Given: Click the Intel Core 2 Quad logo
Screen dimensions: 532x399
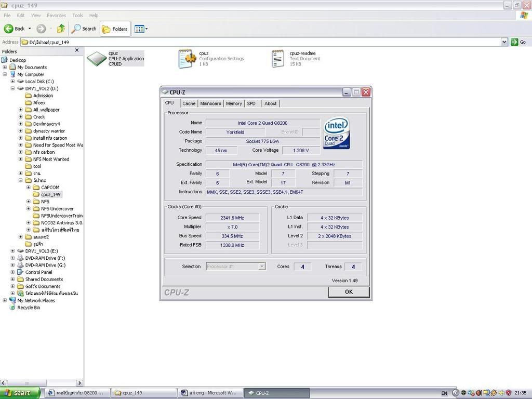Looking at the screenshot, I should coord(336,133).
